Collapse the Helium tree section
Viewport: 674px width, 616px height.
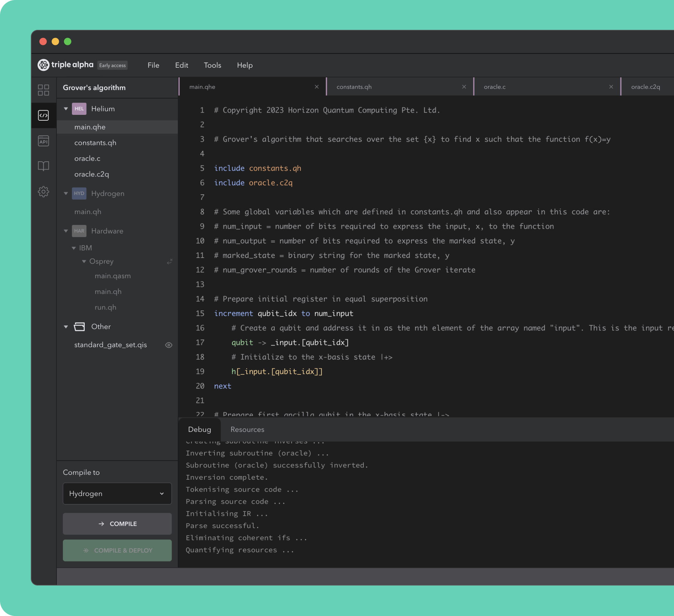click(66, 109)
